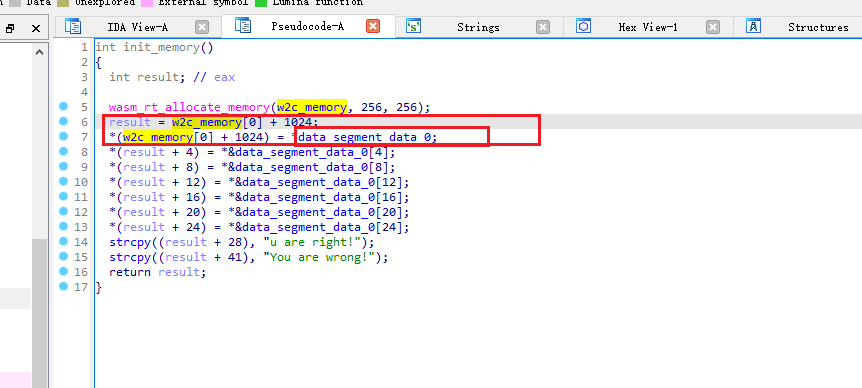Viewport: 862px width, 388px height.
Task: Click the Structures tab icon
Action: 753,26
